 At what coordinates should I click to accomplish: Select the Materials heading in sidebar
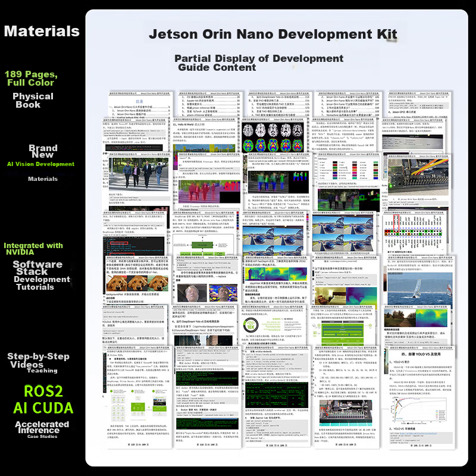click(x=42, y=32)
